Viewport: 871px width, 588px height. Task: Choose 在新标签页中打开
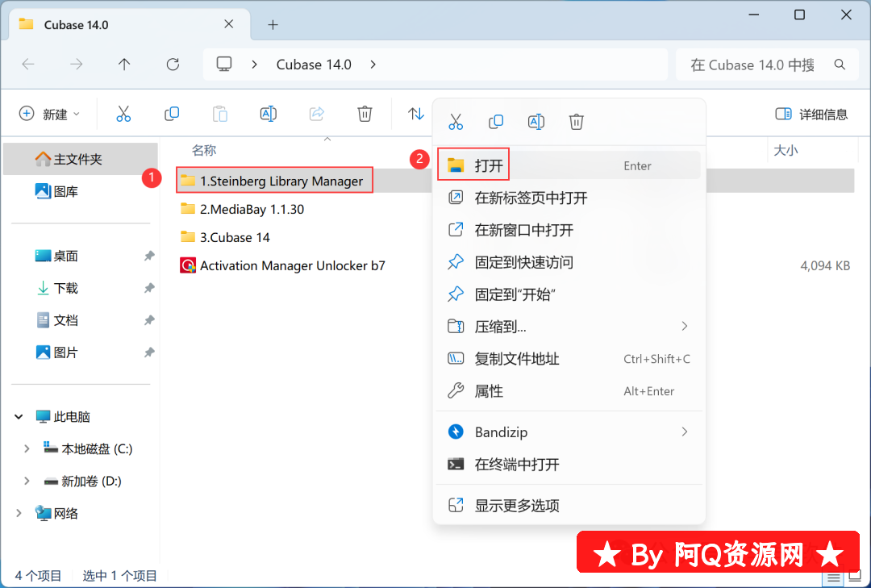(x=569, y=198)
